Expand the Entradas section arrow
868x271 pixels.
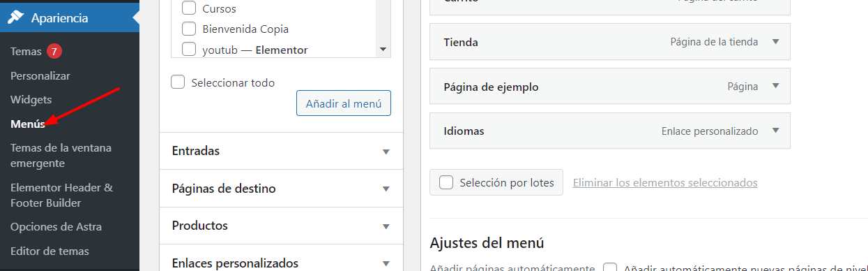click(386, 151)
